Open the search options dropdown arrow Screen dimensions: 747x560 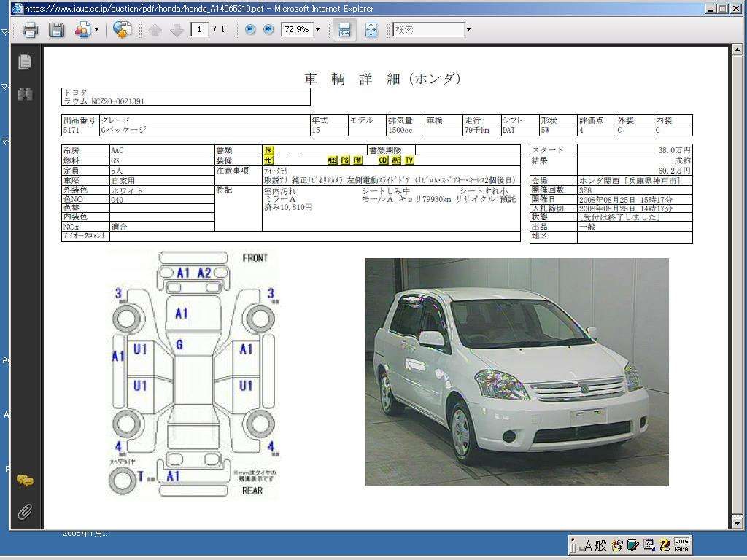pos(468,29)
